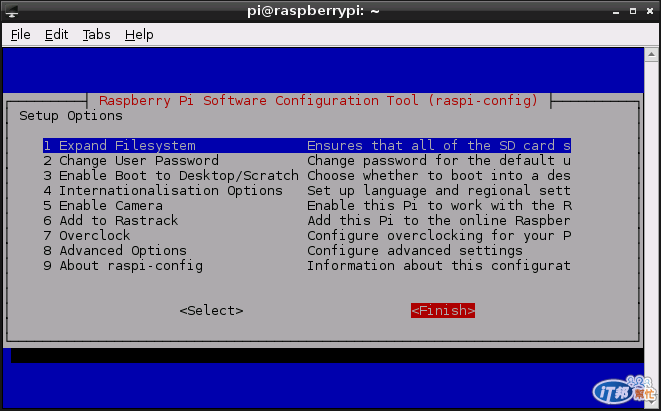This screenshot has height=411, width=661.
Task: Click the <Finish> button
Action: (443, 311)
